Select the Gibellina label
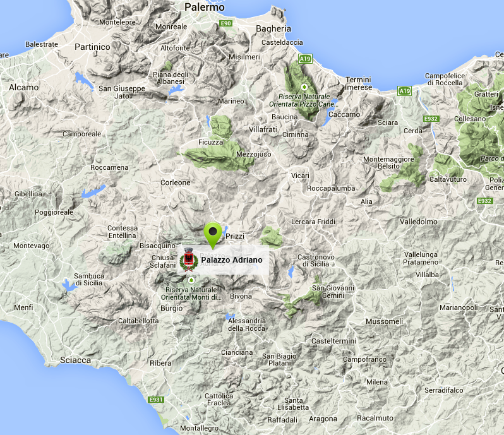Screen dimensions: 504x435 (x=28, y=194)
